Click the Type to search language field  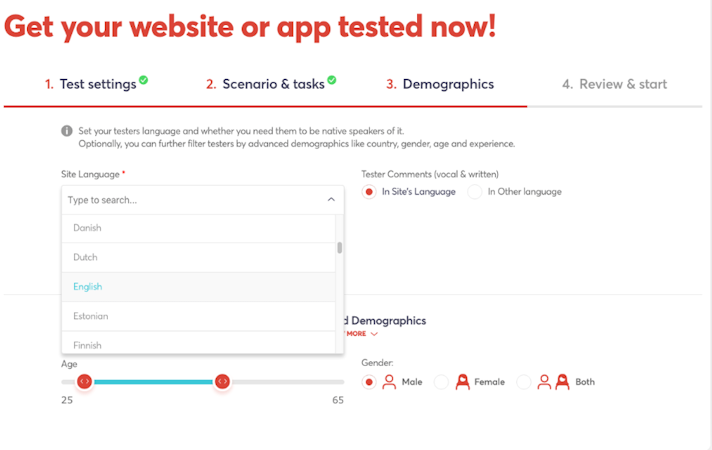point(190,200)
